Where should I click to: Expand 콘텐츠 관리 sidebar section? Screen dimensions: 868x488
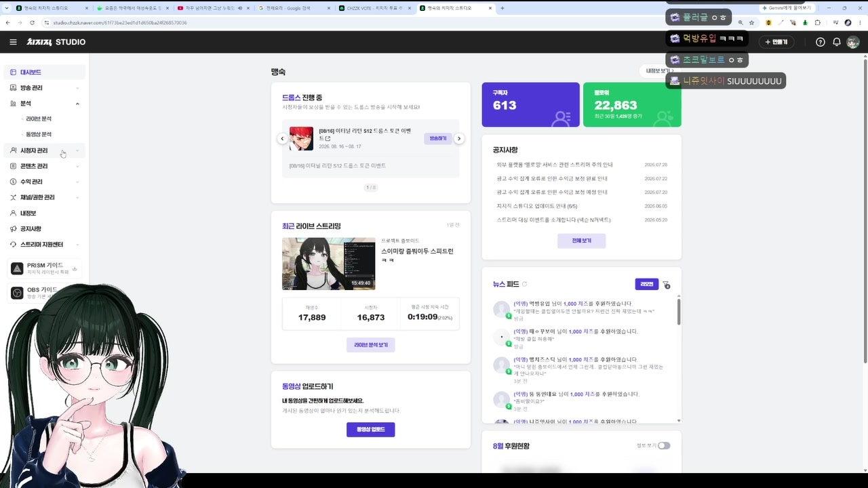45,166
